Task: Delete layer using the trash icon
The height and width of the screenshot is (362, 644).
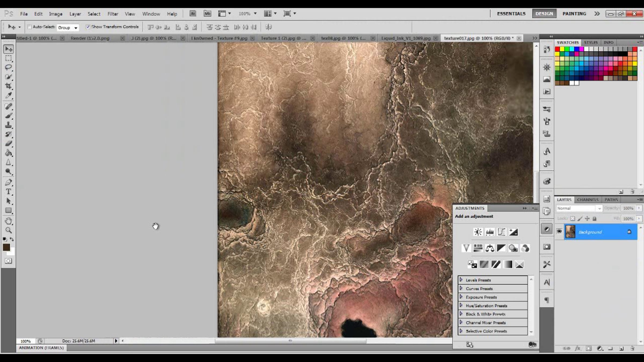Action: [x=632, y=348]
